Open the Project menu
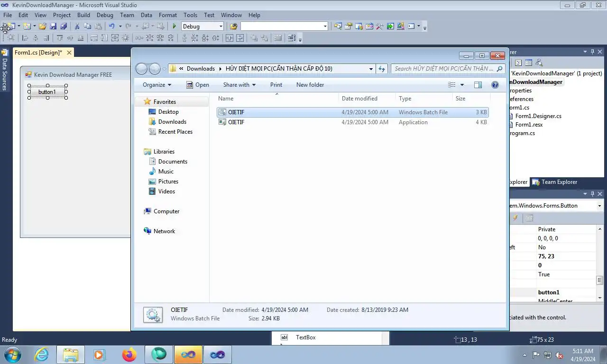Screen dimensions: 607x364 (62, 15)
